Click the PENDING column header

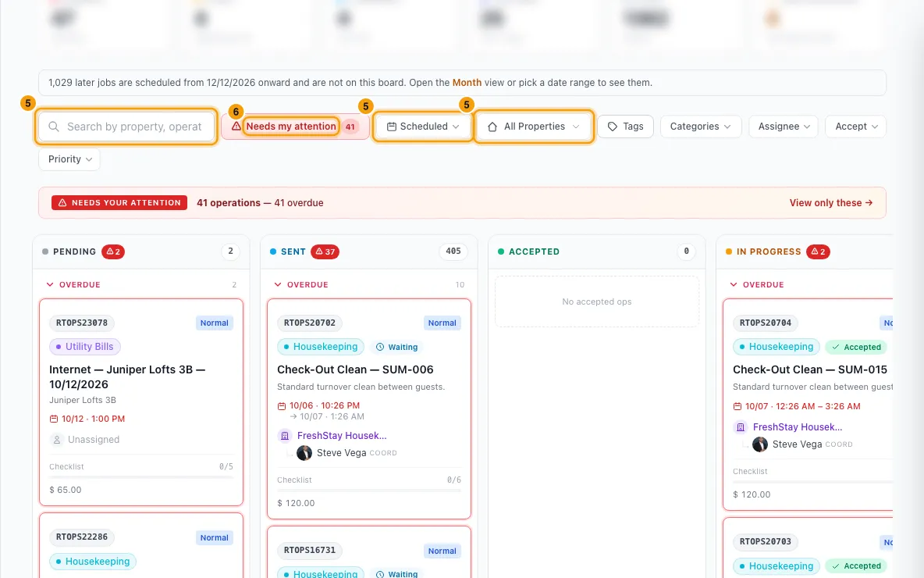(74, 252)
